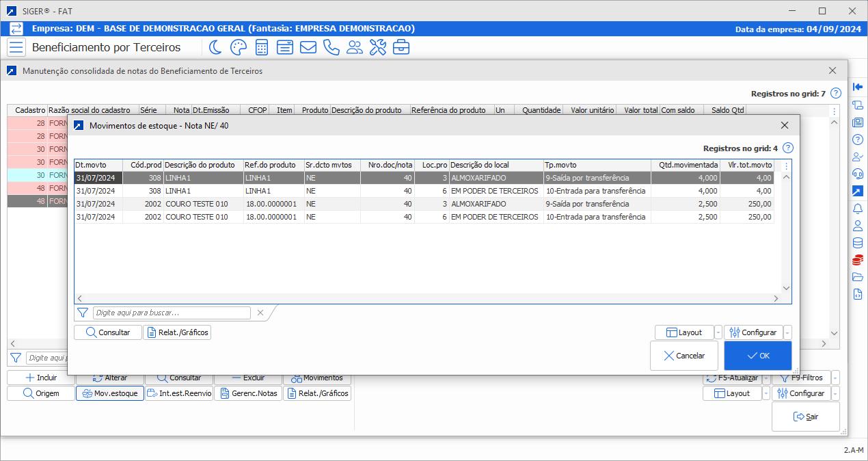Click the envelope email icon
The width and height of the screenshot is (868, 461).
(x=308, y=47)
